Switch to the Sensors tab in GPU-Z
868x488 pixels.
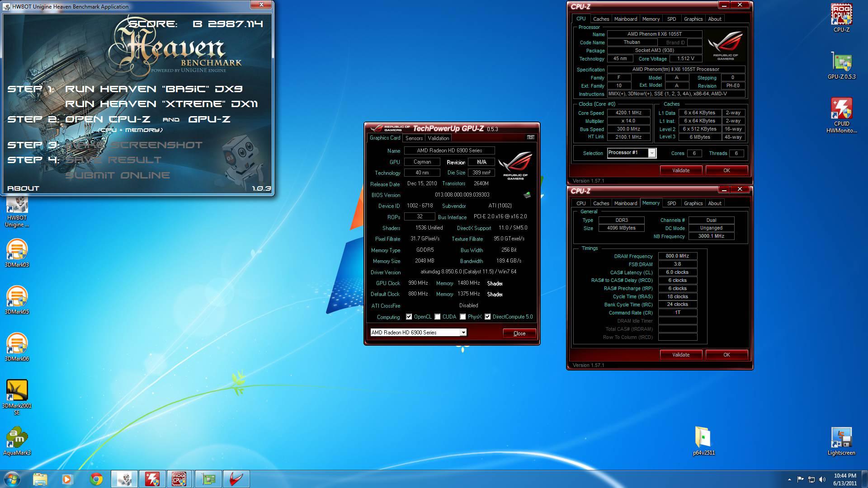(x=414, y=138)
